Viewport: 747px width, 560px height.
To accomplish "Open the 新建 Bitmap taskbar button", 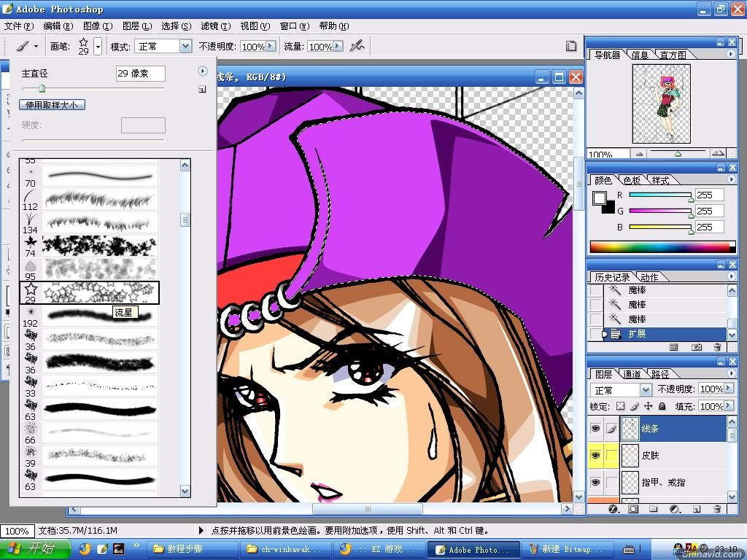I will coord(566,550).
